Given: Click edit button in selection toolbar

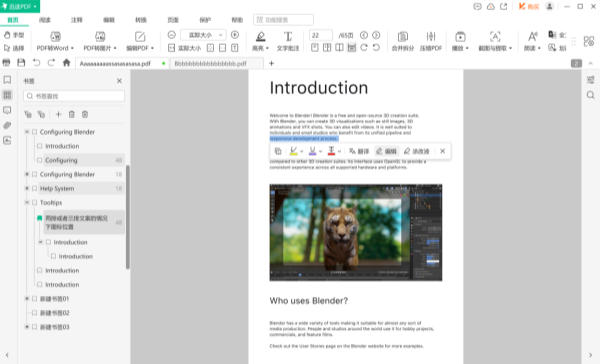Looking at the screenshot, I should click(x=386, y=151).
